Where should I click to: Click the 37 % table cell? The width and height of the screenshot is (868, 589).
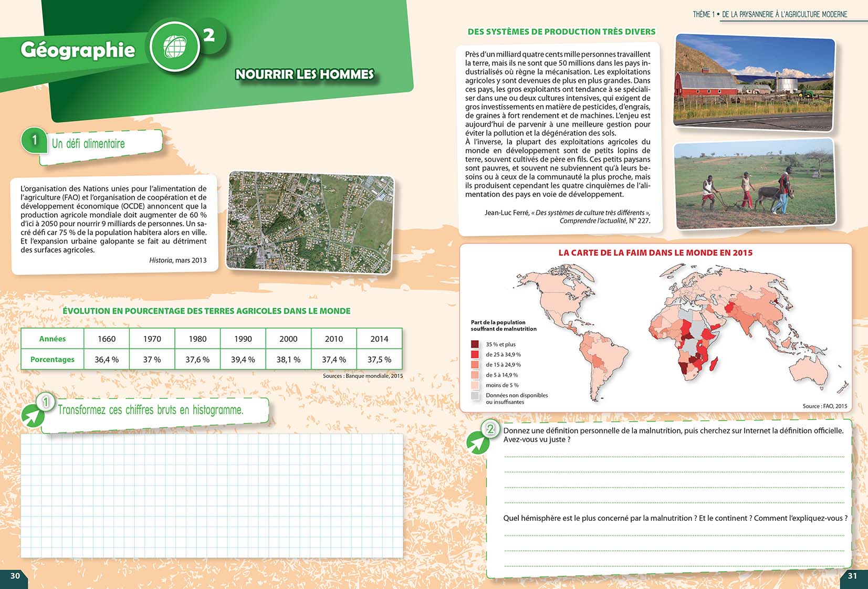point(152,360)
